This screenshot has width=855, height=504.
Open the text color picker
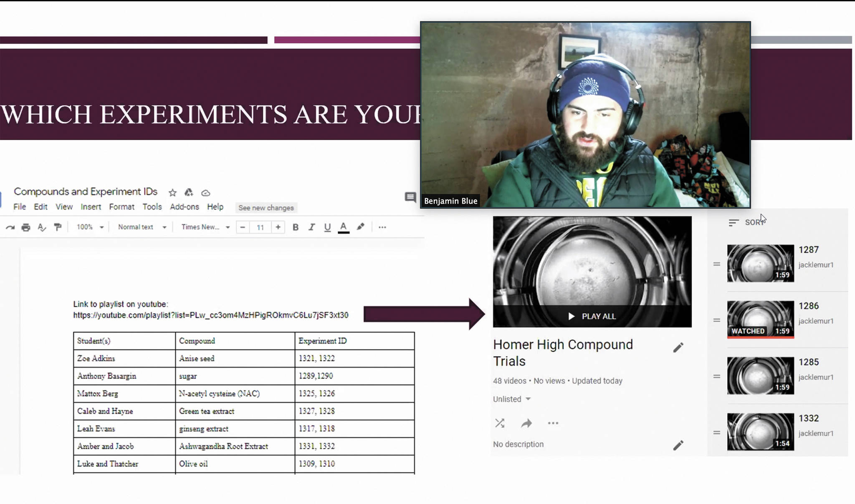pyautogui.click(x=343, y=227)
